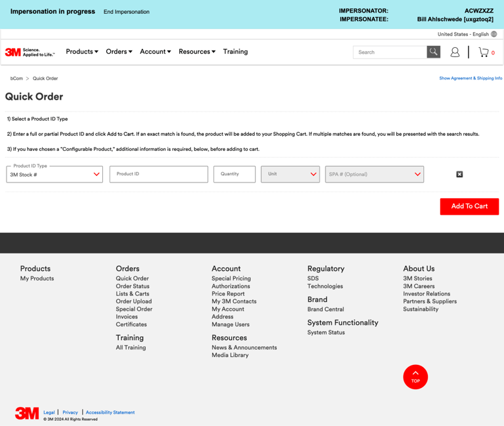This screenshot has height=426, width=504.
Task: Open Brand Central footer link
Action: pyautogui.click(x=325, y=309)
